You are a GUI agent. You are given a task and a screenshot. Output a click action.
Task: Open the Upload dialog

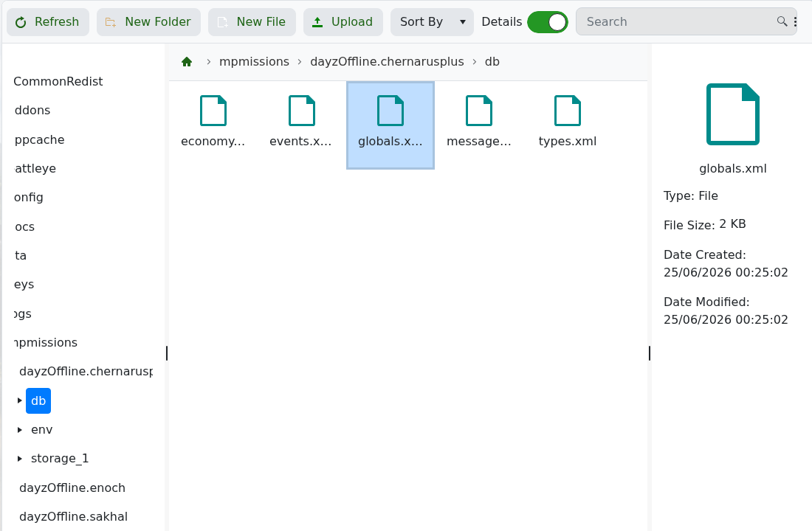[343, 21]
